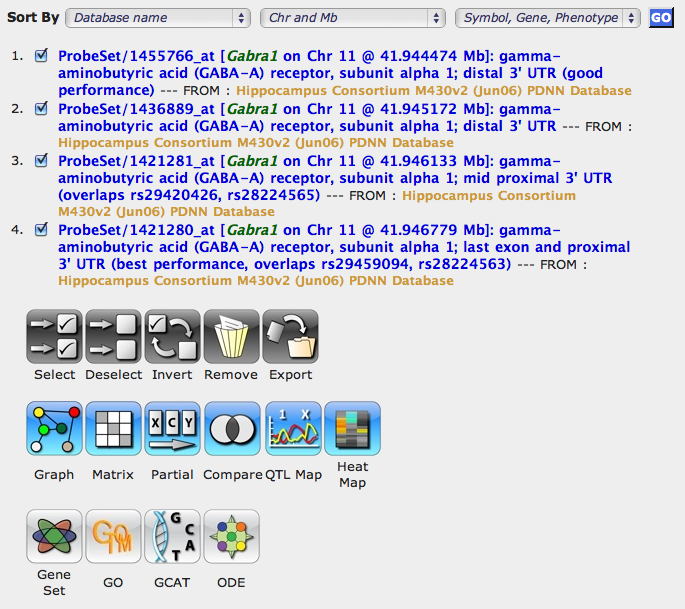Open the Chr and Mb dropdown
Screen dimensions: 685x609
tap(352, 18)
